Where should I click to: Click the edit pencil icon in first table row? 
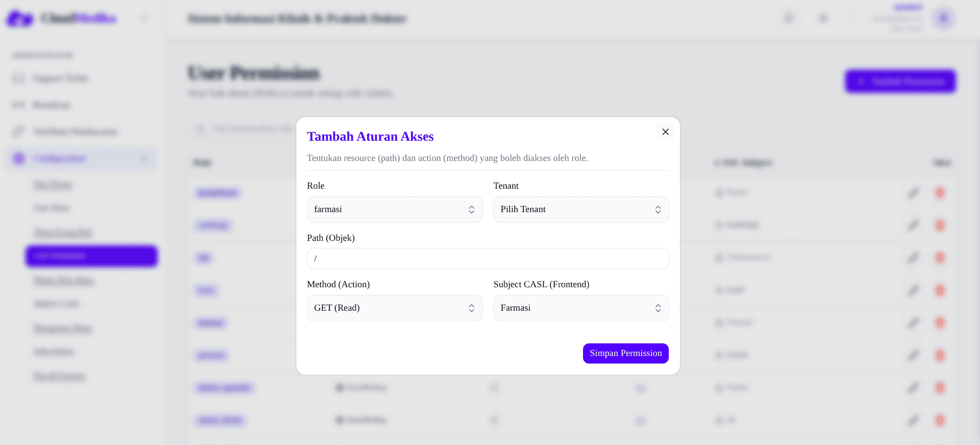(x=913, y=192)
